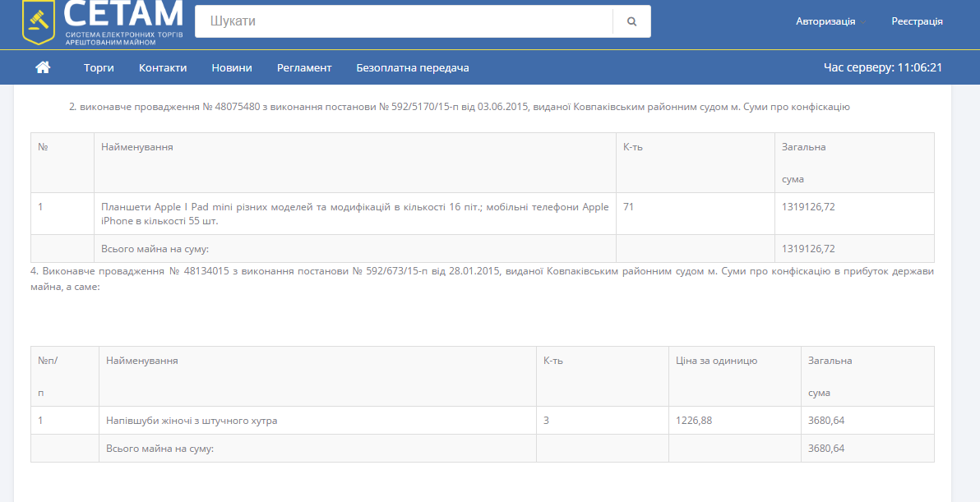Image resolution: width=980 pixels, height=502 pixels.
Task: Click the quantity cell showing 71
Action: pyautogui.click(x=629, y=207)
